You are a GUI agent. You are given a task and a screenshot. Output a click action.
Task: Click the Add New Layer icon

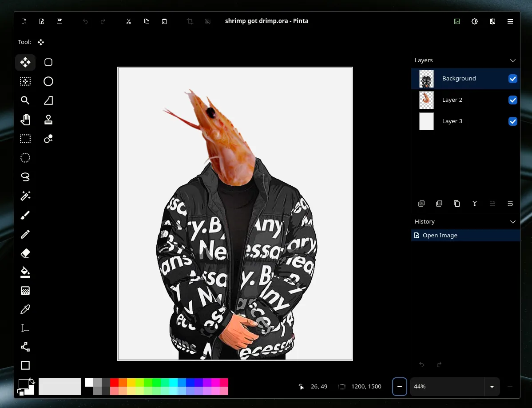[421, 204]
